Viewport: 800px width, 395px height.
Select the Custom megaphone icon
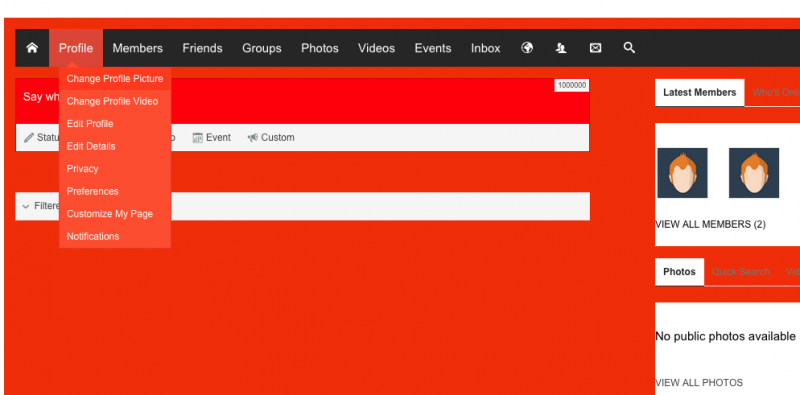253,138
